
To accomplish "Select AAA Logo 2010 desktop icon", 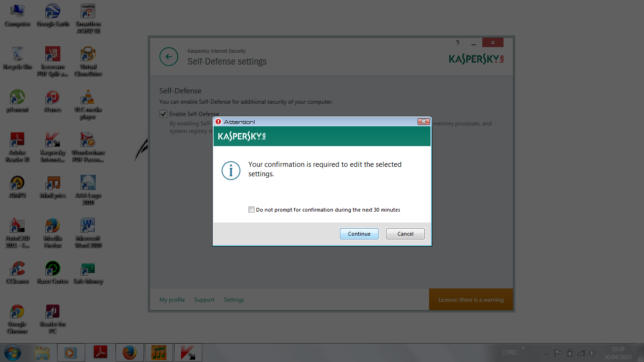I will point(88,190).
